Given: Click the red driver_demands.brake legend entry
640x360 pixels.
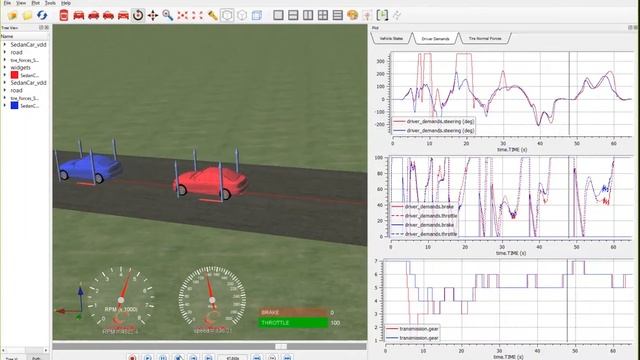Looking at the screenshot, I should [423, 207].
